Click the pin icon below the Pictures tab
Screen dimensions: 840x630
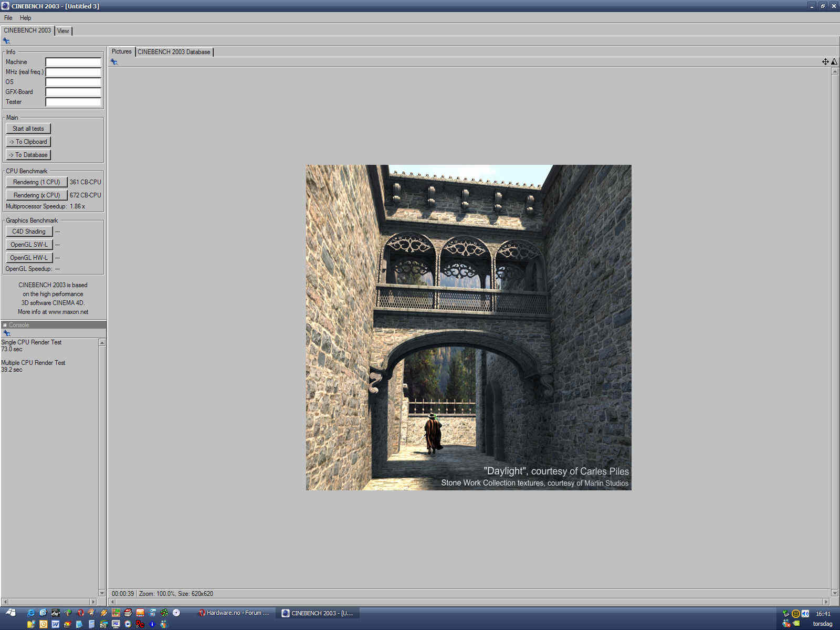[114, 62]
